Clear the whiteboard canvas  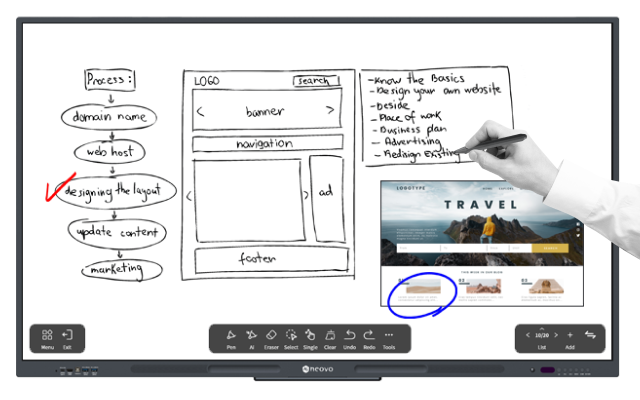[330, 336]
